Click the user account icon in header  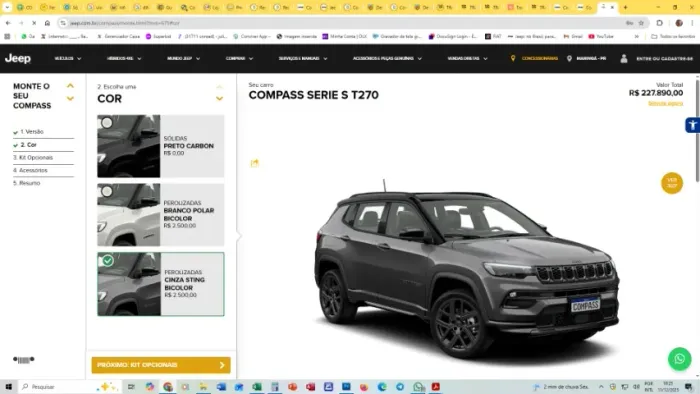(x=624, y=58)
